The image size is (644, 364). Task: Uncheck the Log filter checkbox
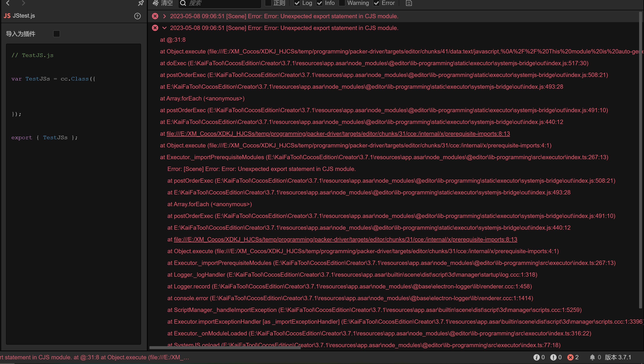tap(297, 3)
